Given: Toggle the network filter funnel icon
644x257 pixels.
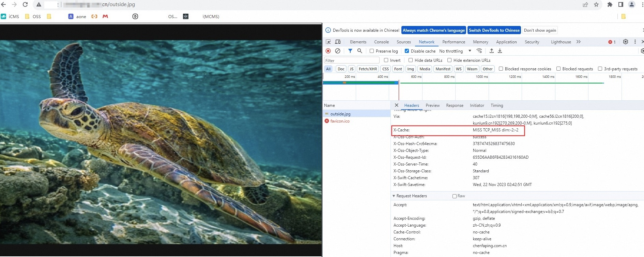Looking at the screenshot, I should pos(350,51).
